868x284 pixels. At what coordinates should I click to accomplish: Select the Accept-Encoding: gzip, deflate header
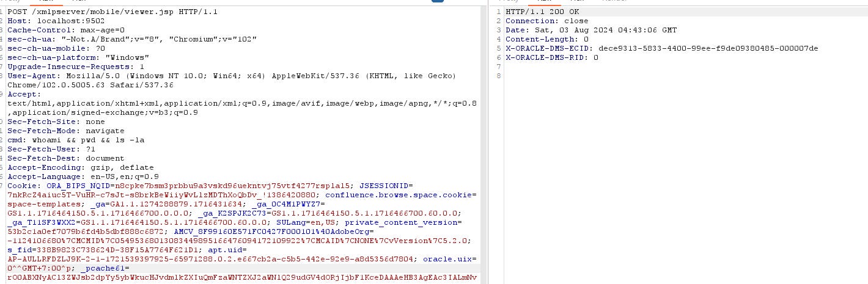pyautogui.click(x=81, y=167)
